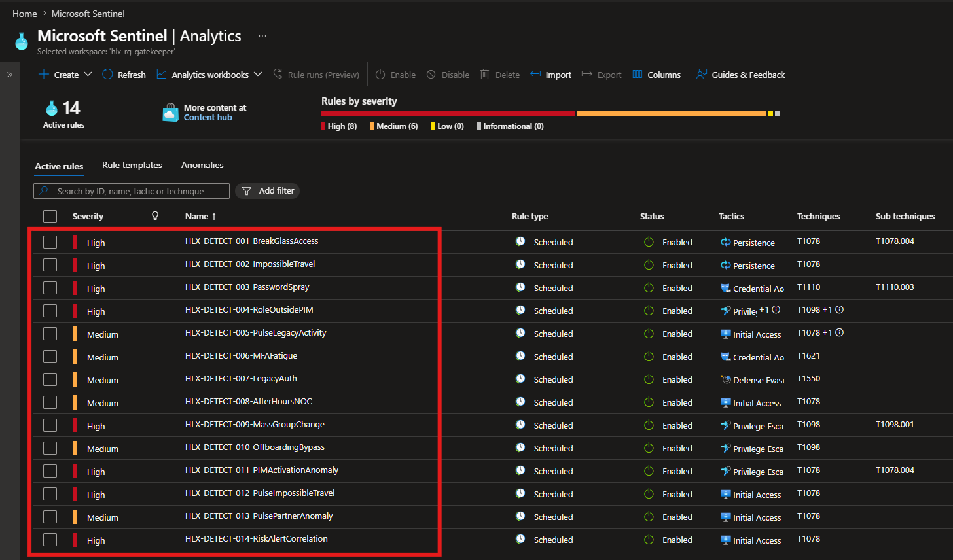Click the Enabled power icon for PasswordSpray
The width and height of the screenshot is (953, 560).
(649, 288)
